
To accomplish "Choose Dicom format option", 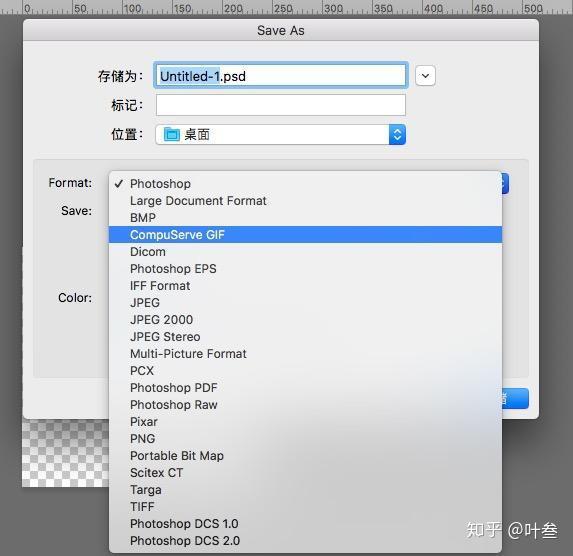I will (305, 251).
